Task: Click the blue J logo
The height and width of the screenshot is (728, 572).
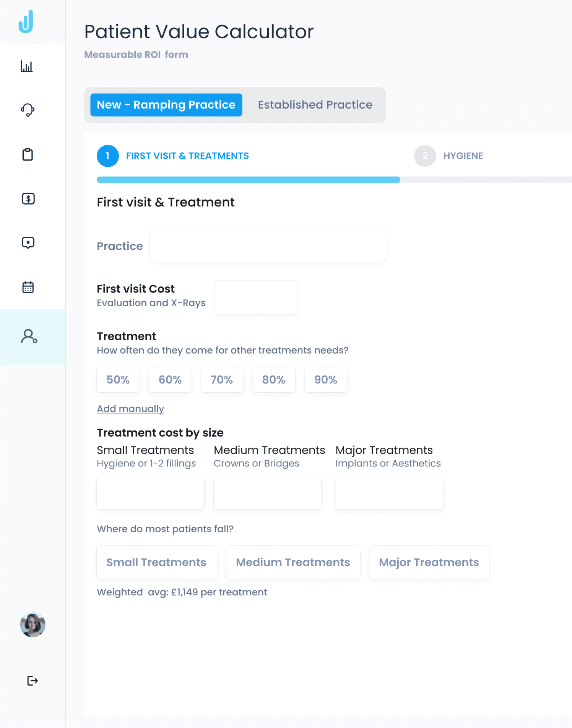Action: [26, 21]
